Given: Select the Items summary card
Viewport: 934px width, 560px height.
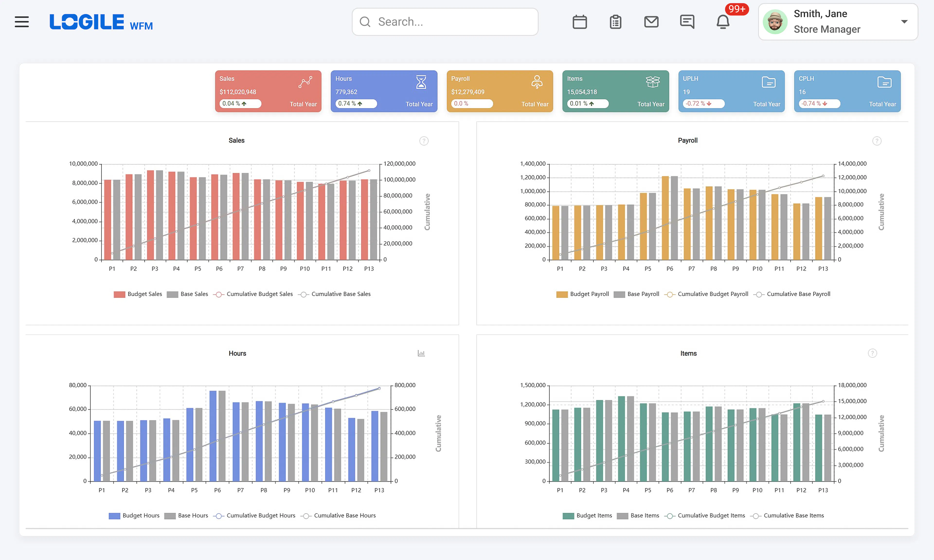Looking at the screenshot, I should pyautogui.click(x=615, y=91).
